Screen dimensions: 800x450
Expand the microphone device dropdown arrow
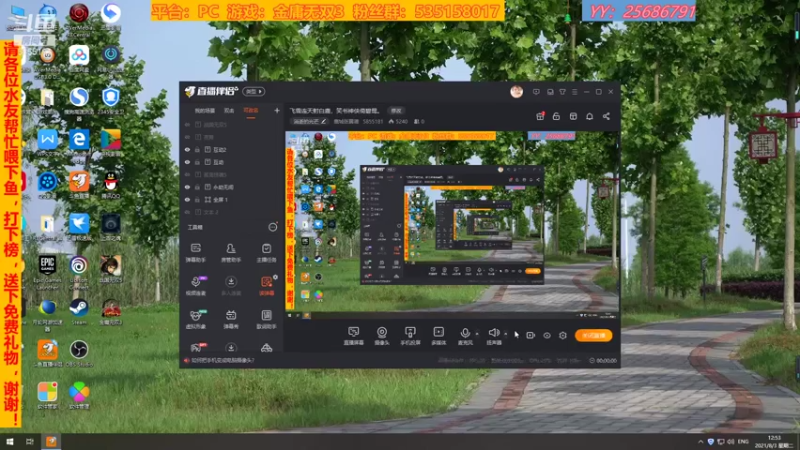coord(477,334)
